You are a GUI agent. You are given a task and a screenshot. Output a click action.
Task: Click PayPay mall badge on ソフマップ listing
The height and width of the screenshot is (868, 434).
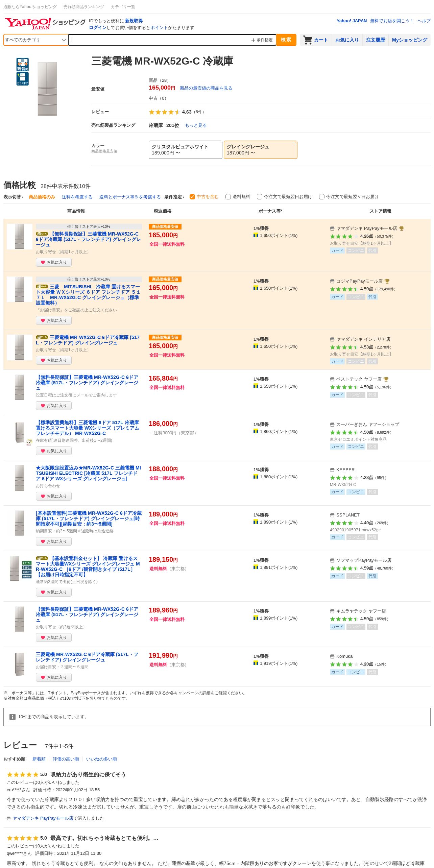pyautogui.click(x=42, y=558)
